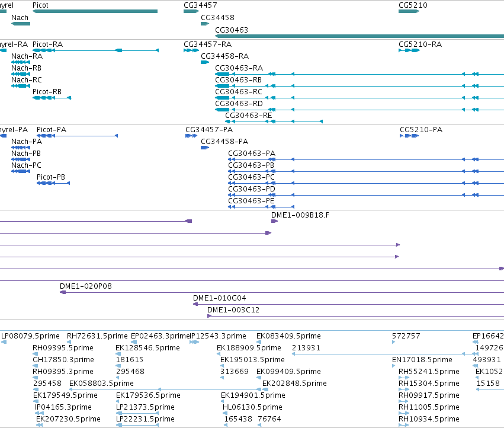Select BAC clone DME1-003C12
Screen dimensions: 504x428
point(355,316)
